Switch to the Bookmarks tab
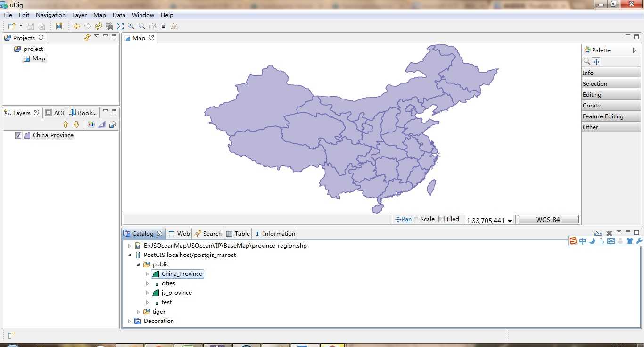This screenshot has height=347, width=644. pos(83,113)
